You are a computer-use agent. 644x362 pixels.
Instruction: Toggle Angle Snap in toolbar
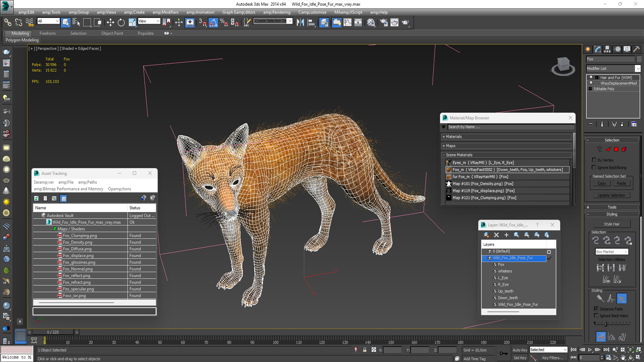pos(213,22)
